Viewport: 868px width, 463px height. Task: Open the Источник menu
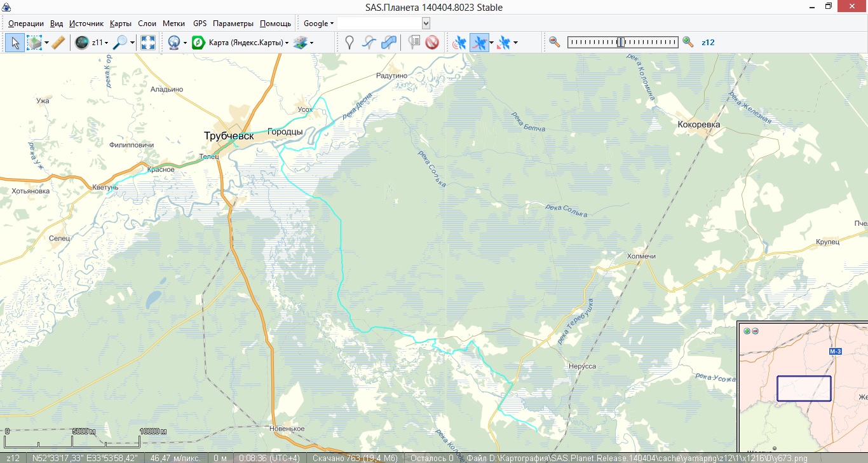click(86, 24)
